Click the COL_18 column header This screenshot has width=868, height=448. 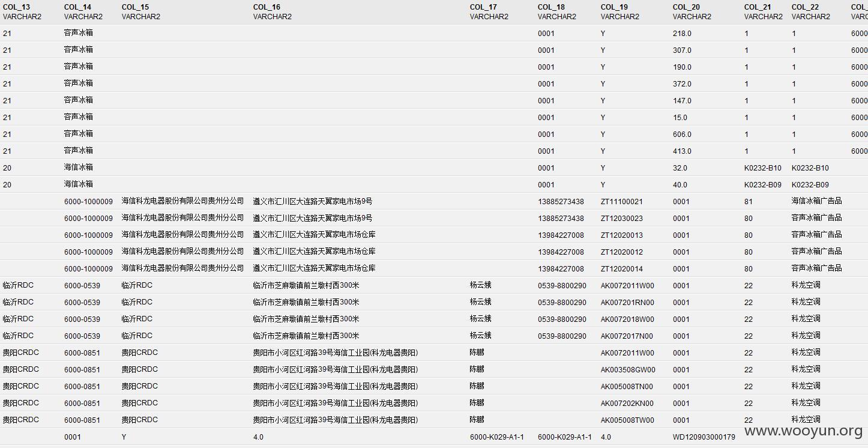[552, 7]
